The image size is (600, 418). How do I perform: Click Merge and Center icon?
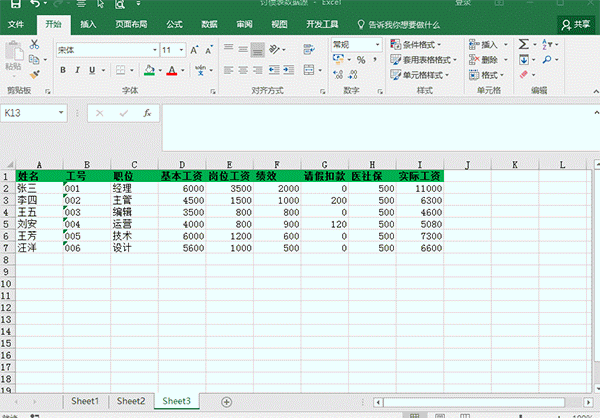pyautogui.click(x=309, y=70)
